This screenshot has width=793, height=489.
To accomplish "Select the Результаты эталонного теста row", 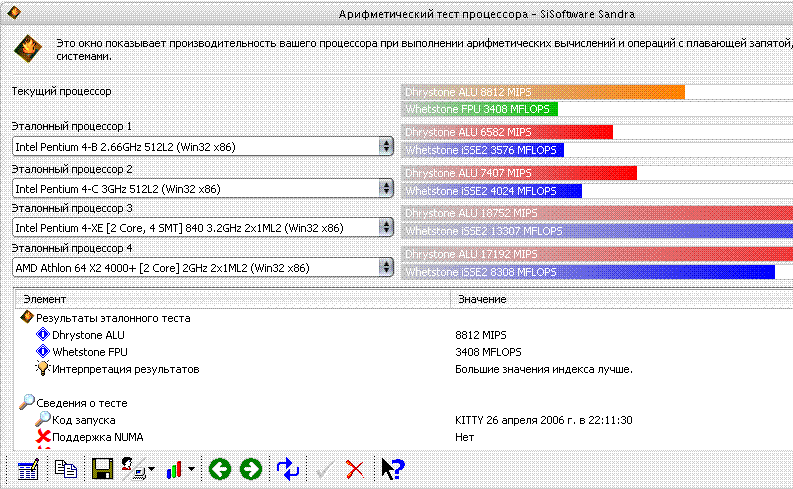I will point(113,318).
